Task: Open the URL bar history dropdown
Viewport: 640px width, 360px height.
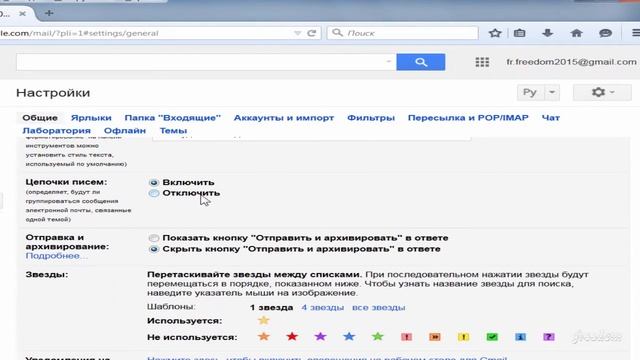Action: [298, 33]
